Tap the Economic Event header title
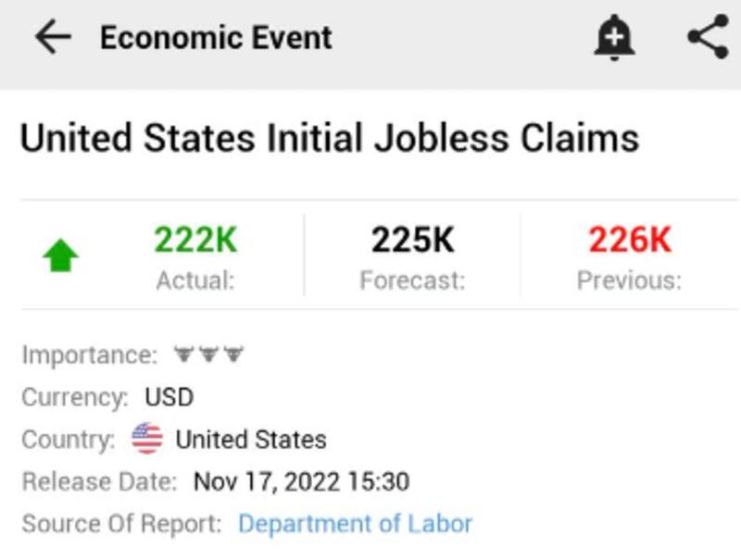741x560 pixels. 216,38
